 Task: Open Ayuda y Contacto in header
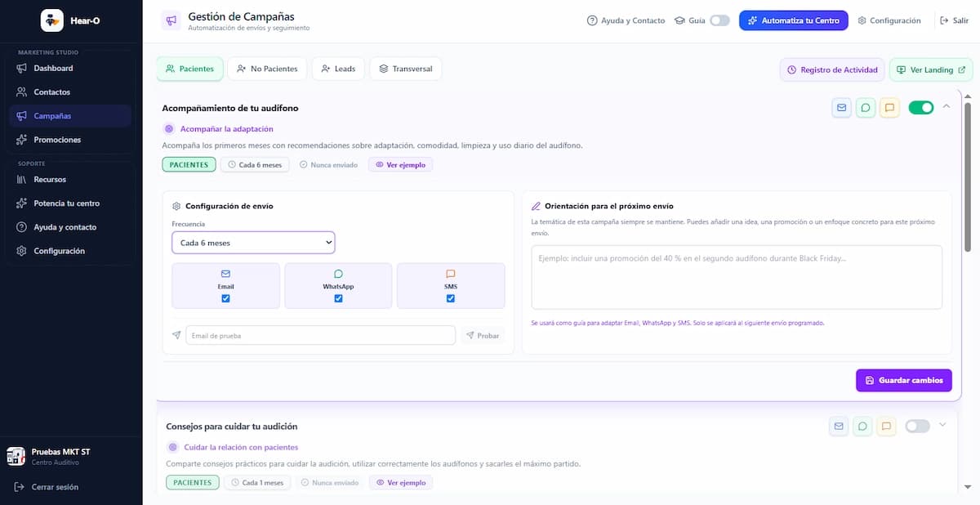[x=626, y=20]
